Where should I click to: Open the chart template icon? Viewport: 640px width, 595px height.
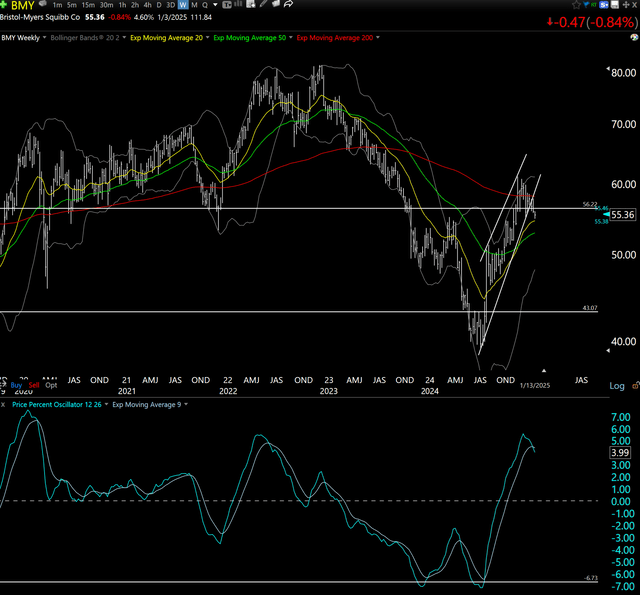(227, 4)
